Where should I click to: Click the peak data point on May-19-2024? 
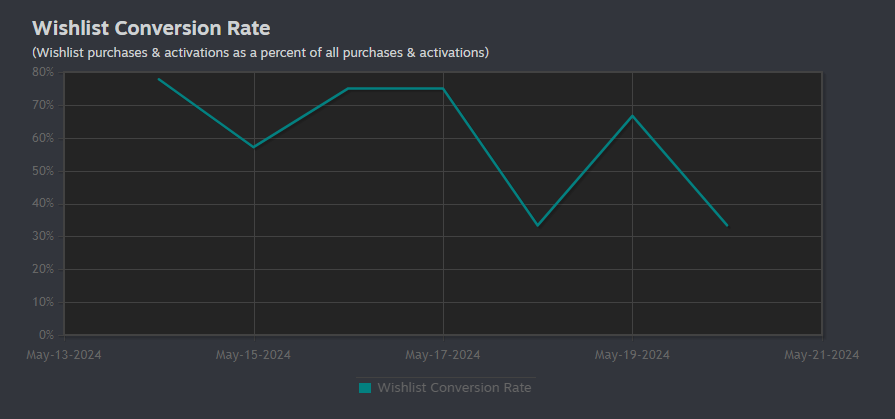tap(632, 116)
